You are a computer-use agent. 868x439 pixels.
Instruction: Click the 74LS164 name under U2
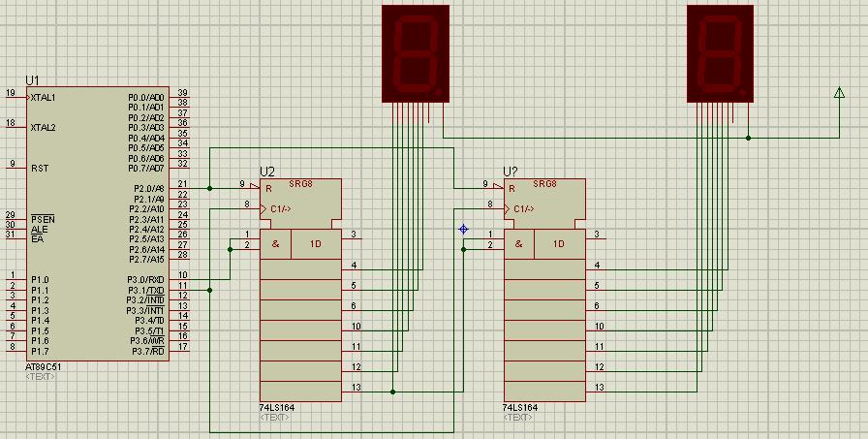[x=277, y=407]
